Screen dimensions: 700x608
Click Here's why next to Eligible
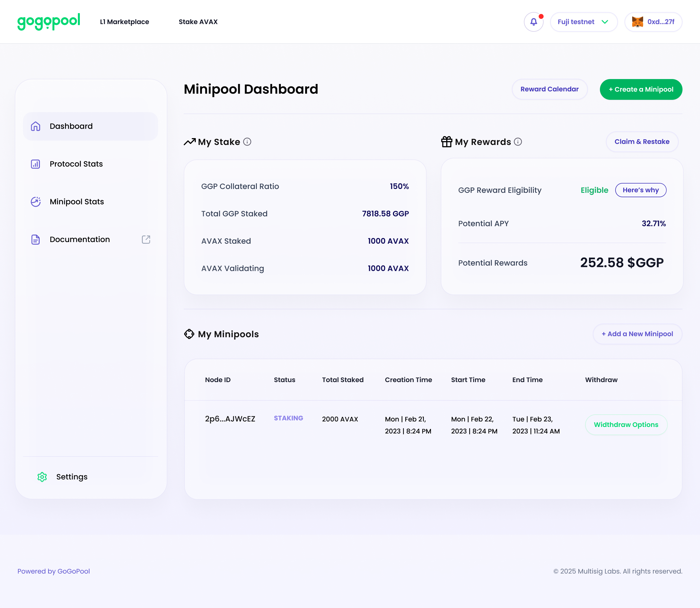[x=640, y=190]
